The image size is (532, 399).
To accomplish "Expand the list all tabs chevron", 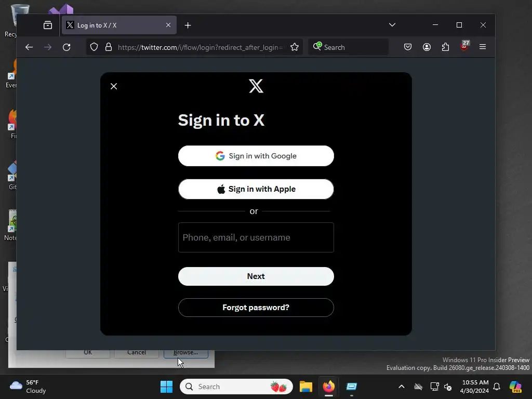I will pyautogui.click(x=392, y=25).
